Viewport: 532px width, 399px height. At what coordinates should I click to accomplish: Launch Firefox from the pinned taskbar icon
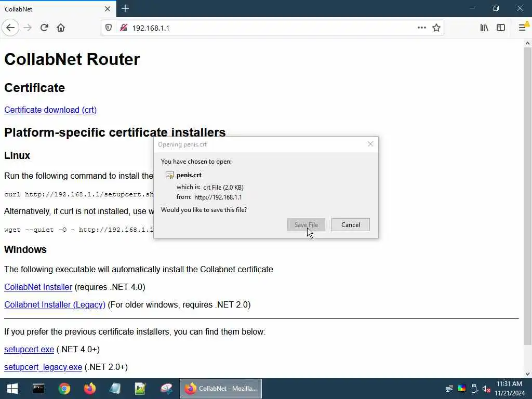click(x=89, y=389)
